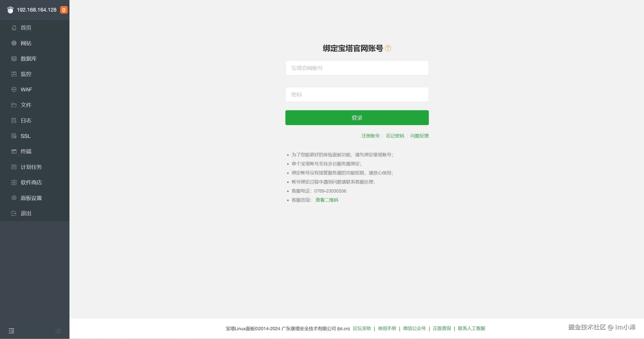This screenshot has height=339, width=644.
Task: Click the SSL certificate sidebar icon
Action: pyautogui.click(x=14, y=136)
